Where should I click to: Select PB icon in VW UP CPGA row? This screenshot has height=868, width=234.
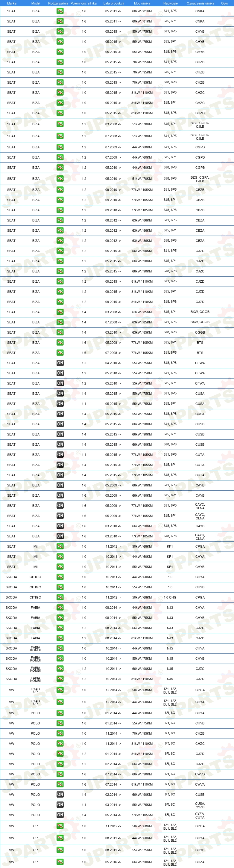pyautogui.click(x=60, y=826)
